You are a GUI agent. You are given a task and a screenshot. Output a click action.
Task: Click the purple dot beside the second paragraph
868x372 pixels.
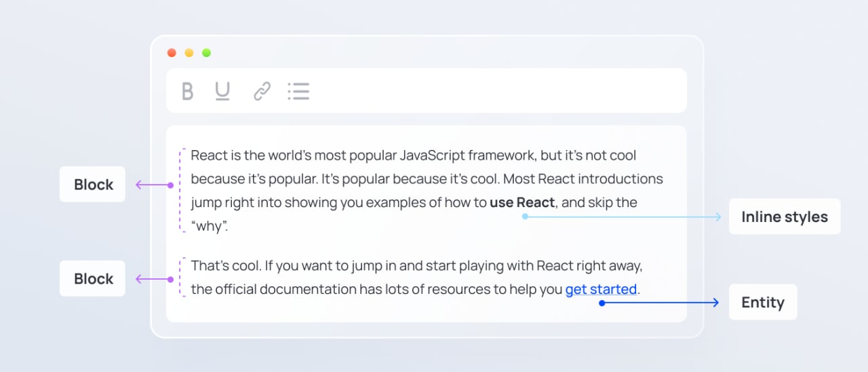[170, 279]
